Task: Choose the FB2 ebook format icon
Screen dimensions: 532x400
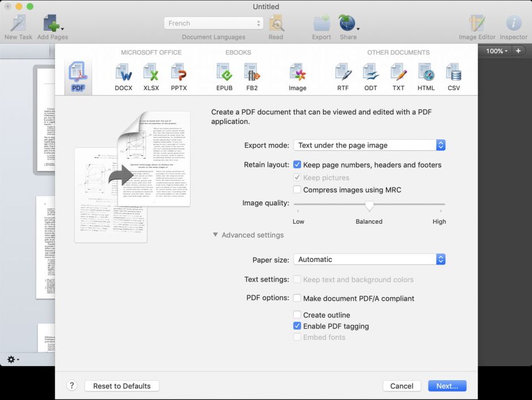Action: [252, 76]
